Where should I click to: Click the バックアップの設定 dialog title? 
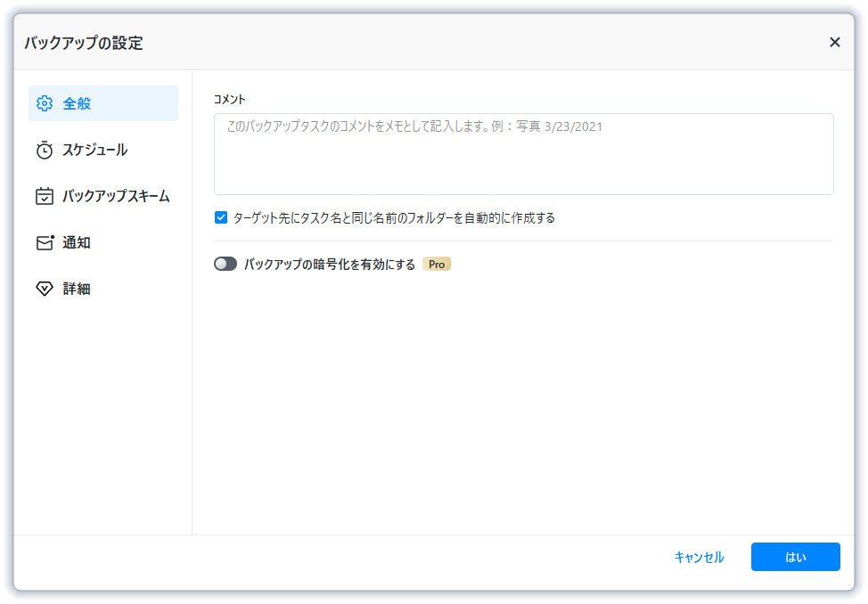[84, 43]
